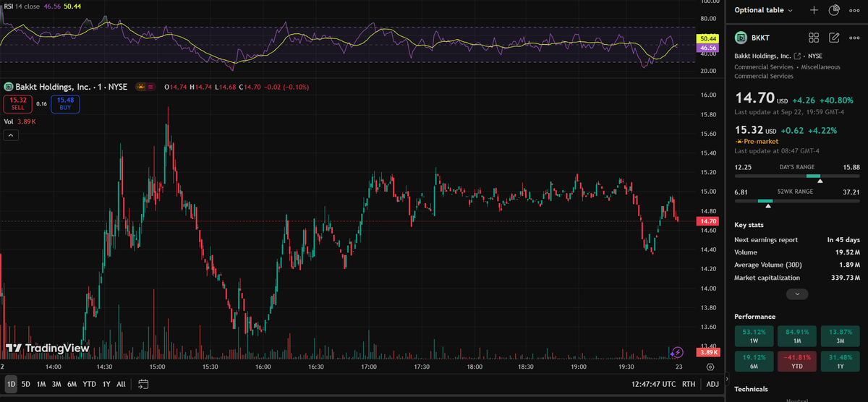Click the wavy data status icon
This screenshot has width=868, height=402.
[150, 87]
